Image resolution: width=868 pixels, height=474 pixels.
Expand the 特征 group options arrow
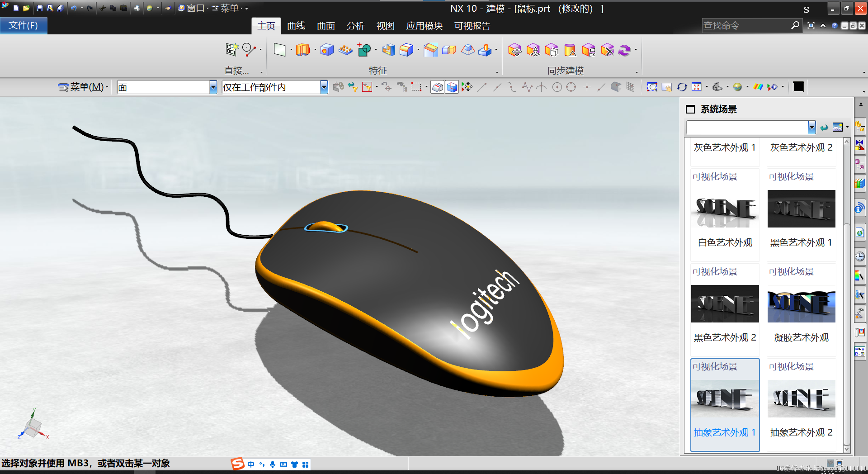[497, 72]
